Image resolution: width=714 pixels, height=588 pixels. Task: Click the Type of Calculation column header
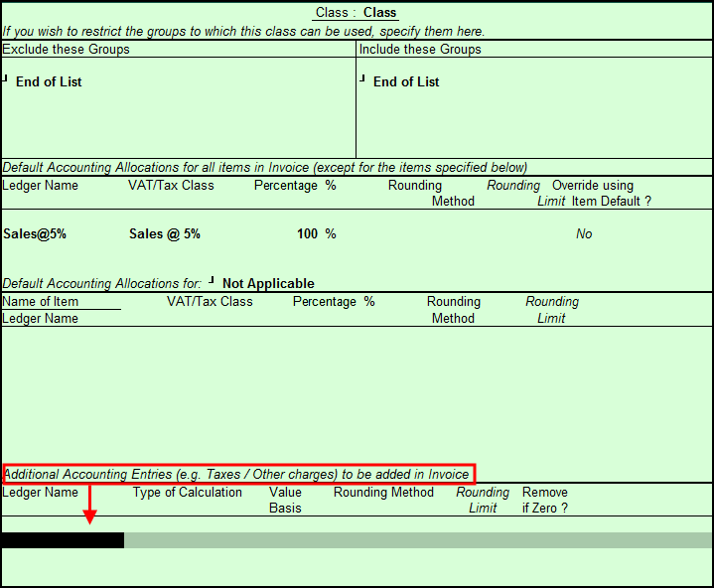pyautogui.click(x=188, y=493)
